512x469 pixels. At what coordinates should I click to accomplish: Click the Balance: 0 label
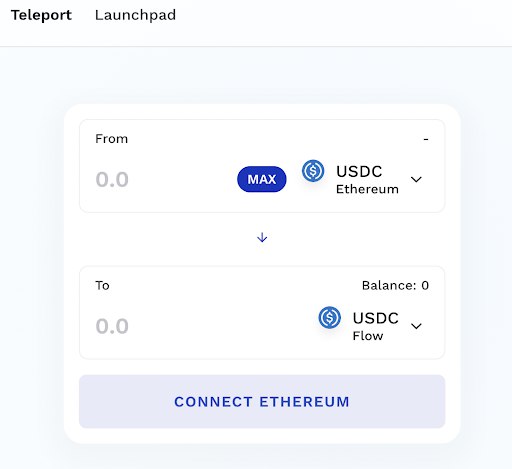pyautogui.click(x=395, y=285)
